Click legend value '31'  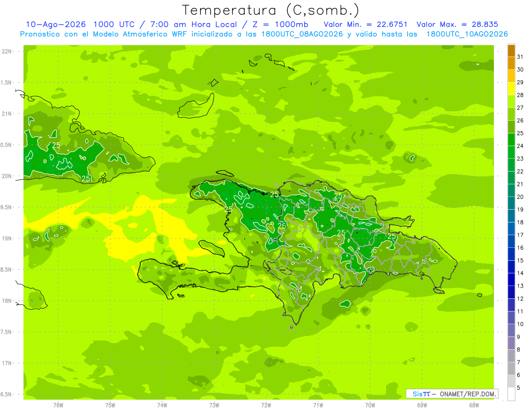pyautogui.click(x=520, y=57)
